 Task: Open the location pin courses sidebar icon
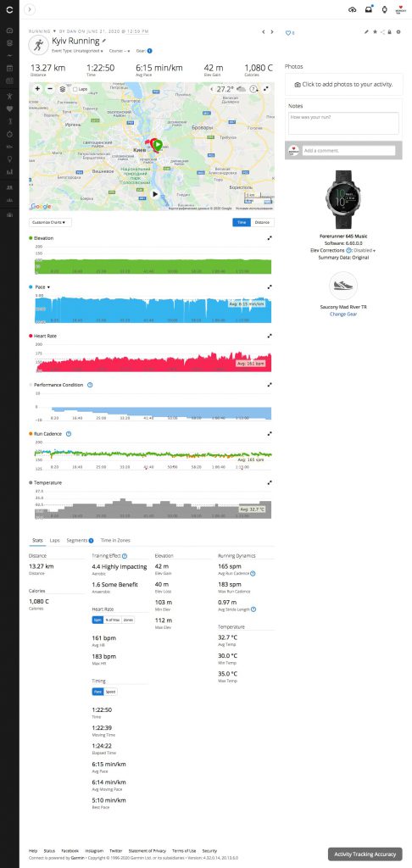(9, 159)
